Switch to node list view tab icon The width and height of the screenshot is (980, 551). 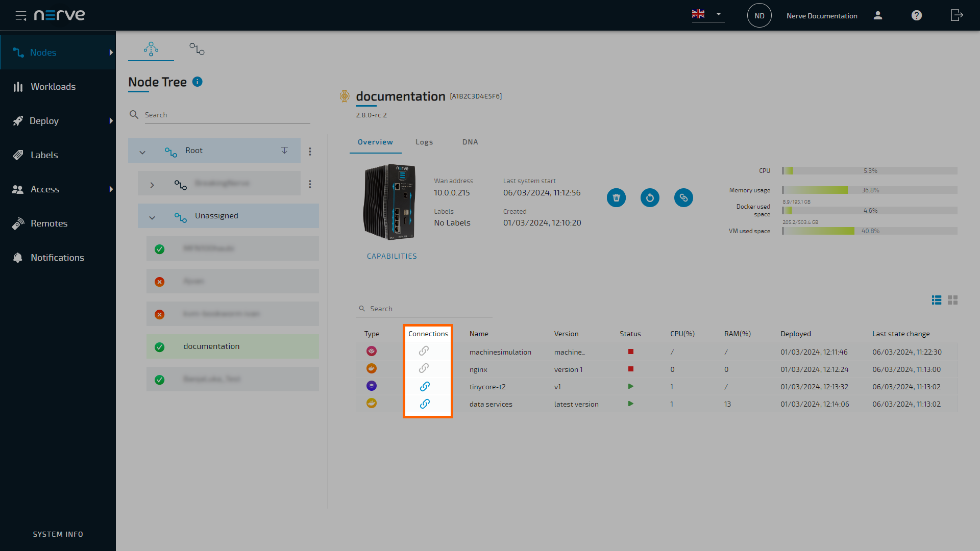197,49
